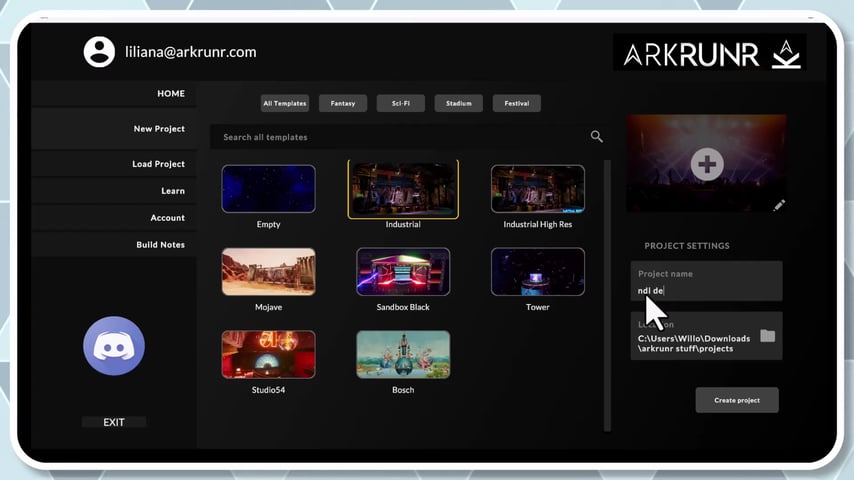854x480 pixels.
Task: Click the Discord logo icon
Action: 114,346
